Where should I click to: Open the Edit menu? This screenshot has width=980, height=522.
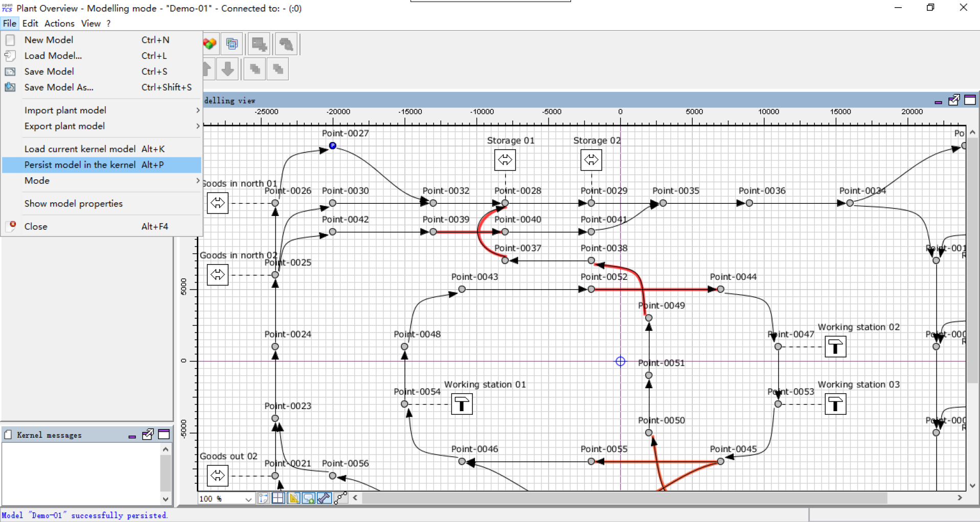click(x=30, y=23)
